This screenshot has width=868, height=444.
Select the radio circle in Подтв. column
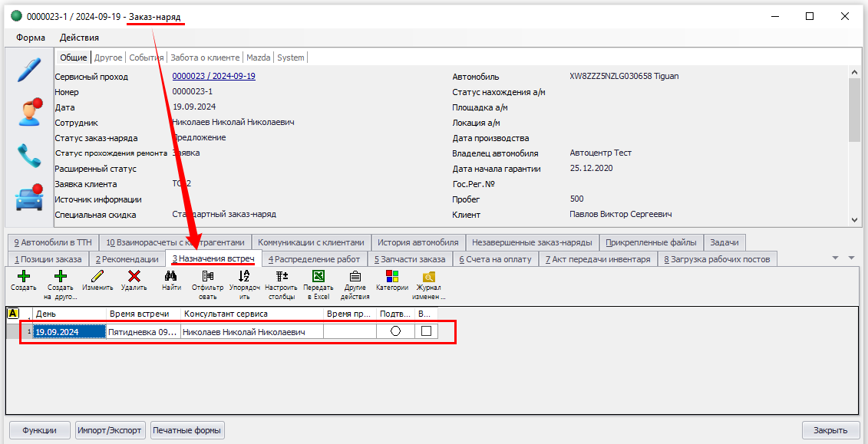(395, 331)
